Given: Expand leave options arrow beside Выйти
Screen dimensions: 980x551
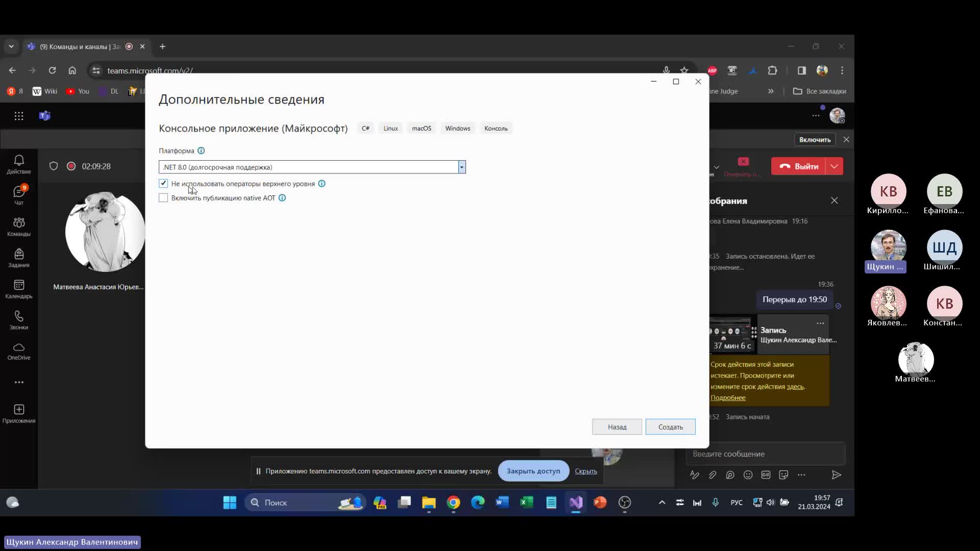Looking at the screenshot, I should [835, 166].
